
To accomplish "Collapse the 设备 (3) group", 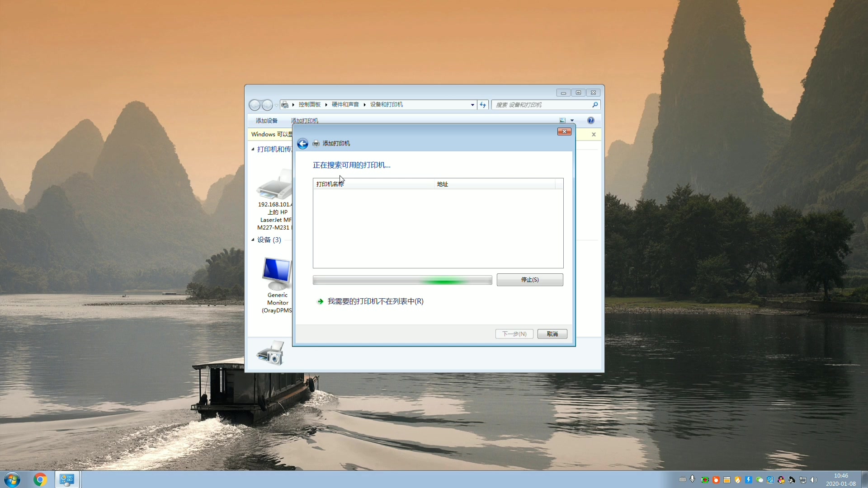I will point(253,240).
